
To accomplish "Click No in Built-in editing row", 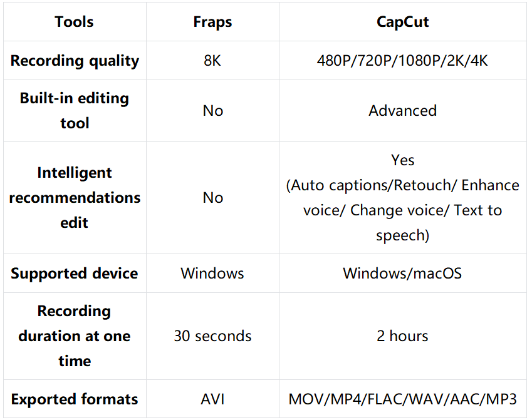I will (212, 111).
